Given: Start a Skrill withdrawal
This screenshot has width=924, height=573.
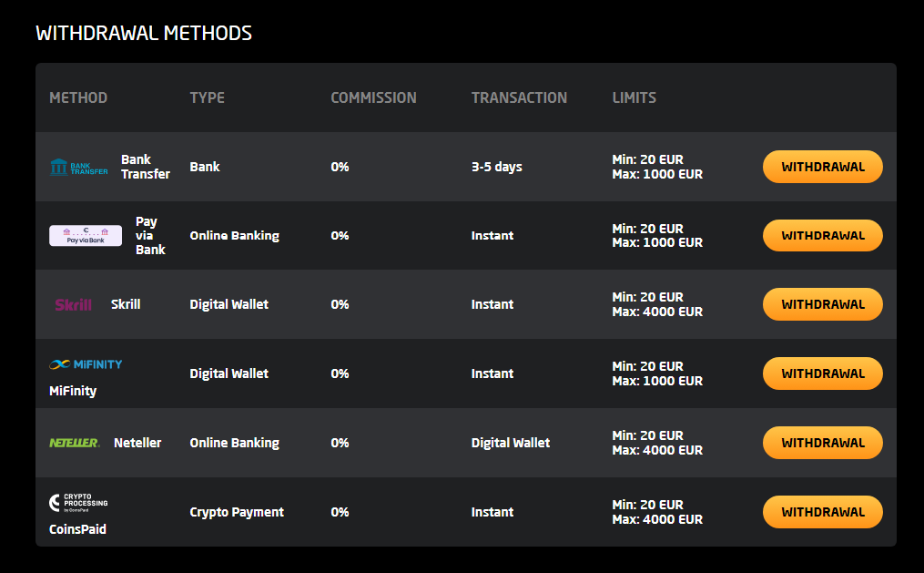Looking at the screenshot, I should [x=822, y=304].
